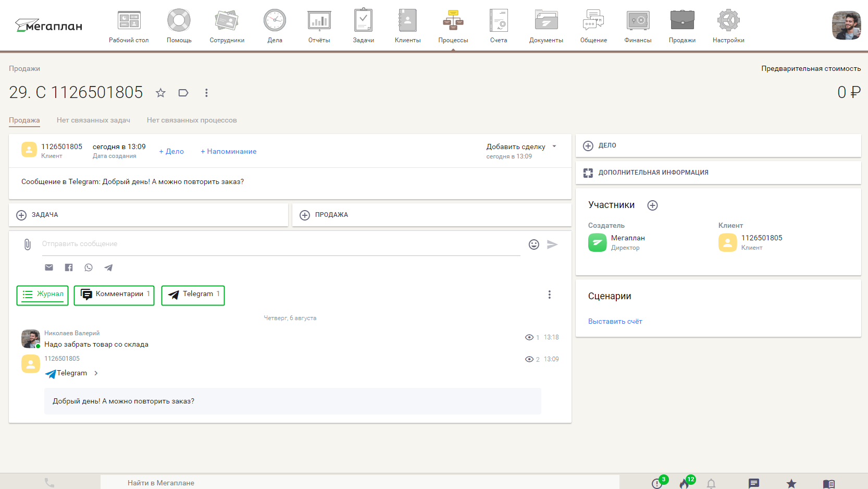Image resolution: width=868 pixels, height=489 pixels.
Task: Focus Найти в Мегаплане search field
Action: 359,483
